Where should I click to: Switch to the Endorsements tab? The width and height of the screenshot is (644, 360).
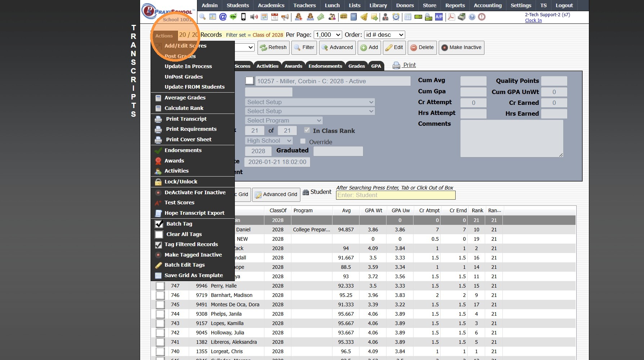(325, 66)
